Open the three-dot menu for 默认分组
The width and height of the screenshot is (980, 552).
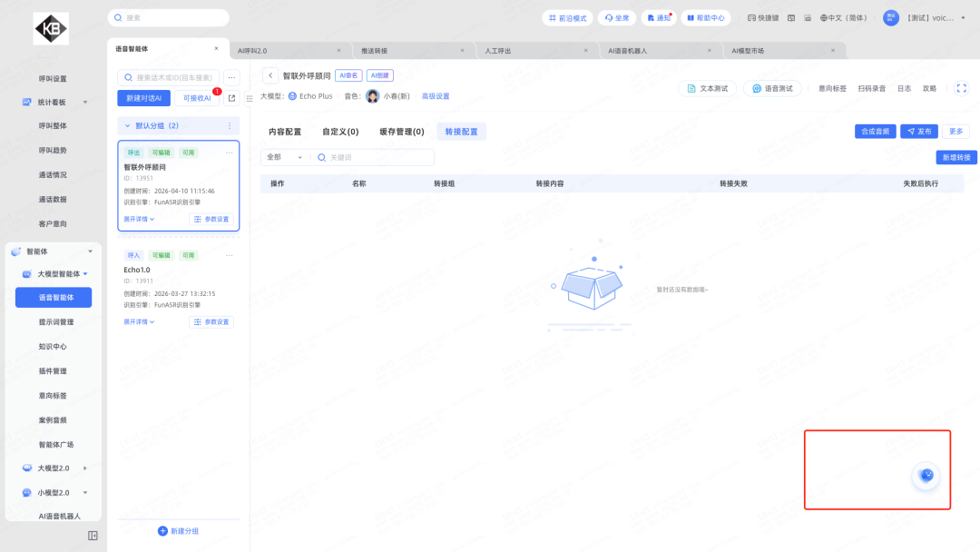[230, 125]
